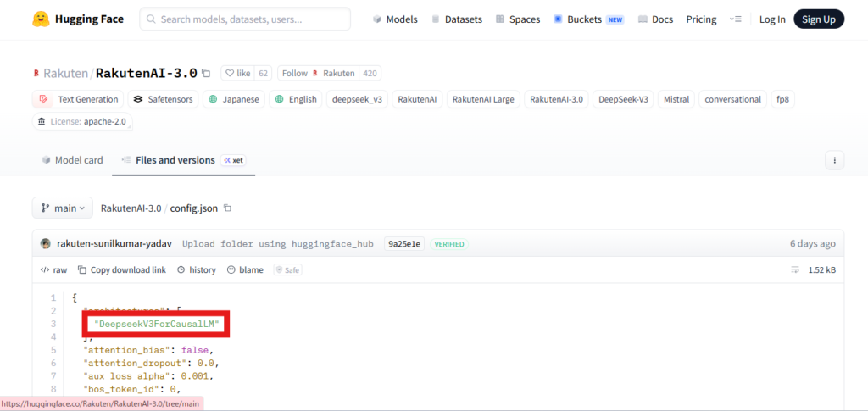Select the RakutenAI-3.0 tag
This screenshot has width=868, height=411.
coord(556,99)
